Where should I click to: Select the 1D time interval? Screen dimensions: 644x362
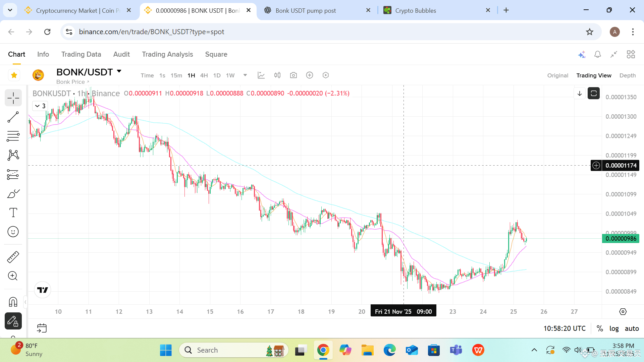click(x=217, y=75)
